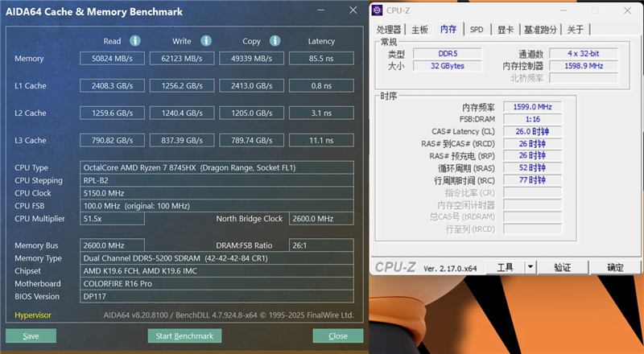Click Memory Latency value 85.5 ns

click(321, 58)
